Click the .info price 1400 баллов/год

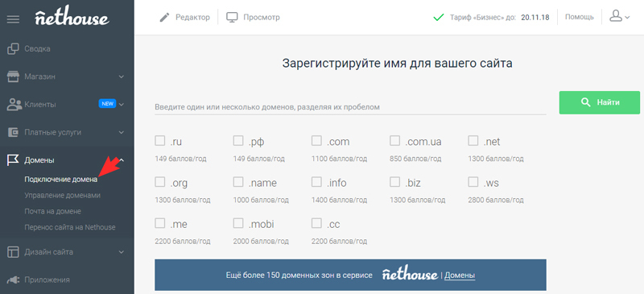pyautogui.click(x=339, y=201)
